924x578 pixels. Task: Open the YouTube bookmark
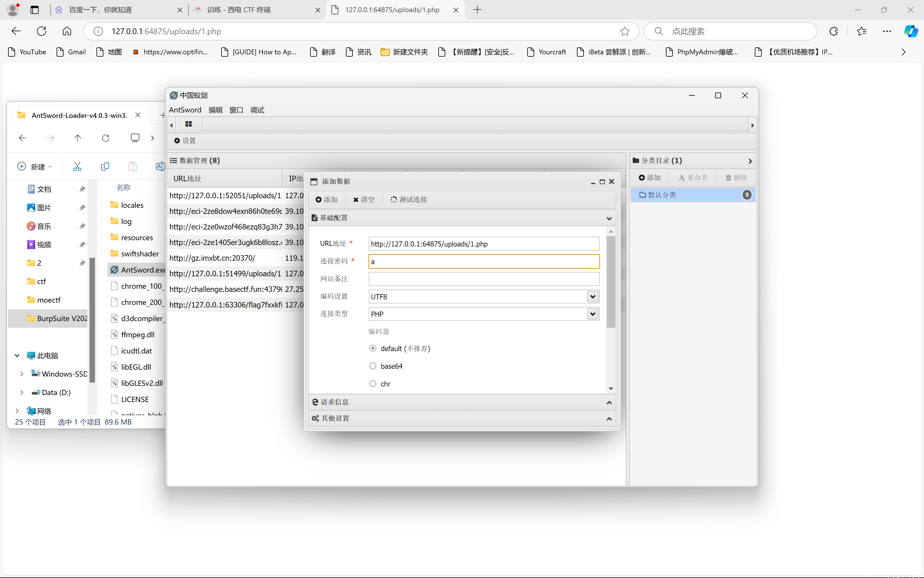click(27, 52)
